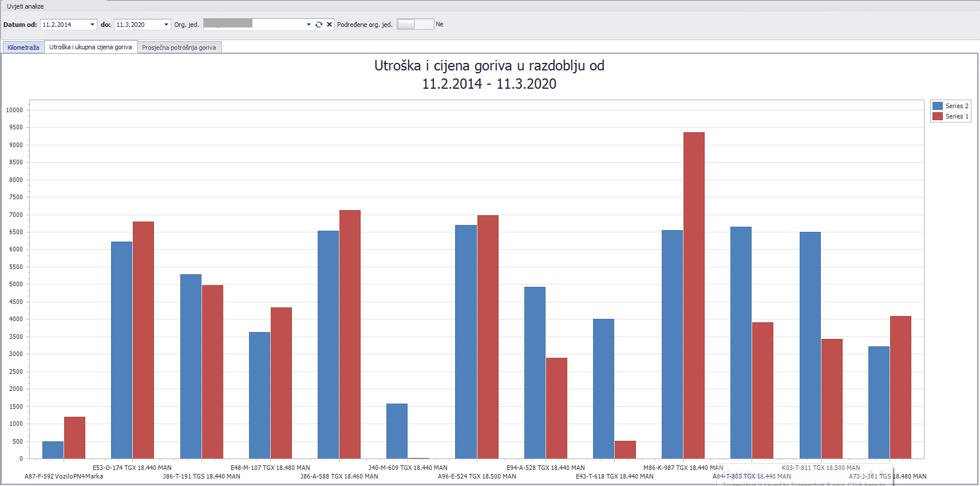Select the red bar for A87-F-592
Image resolution: width=980 pixels, height=486 pixels.
[x=74, y=437]
